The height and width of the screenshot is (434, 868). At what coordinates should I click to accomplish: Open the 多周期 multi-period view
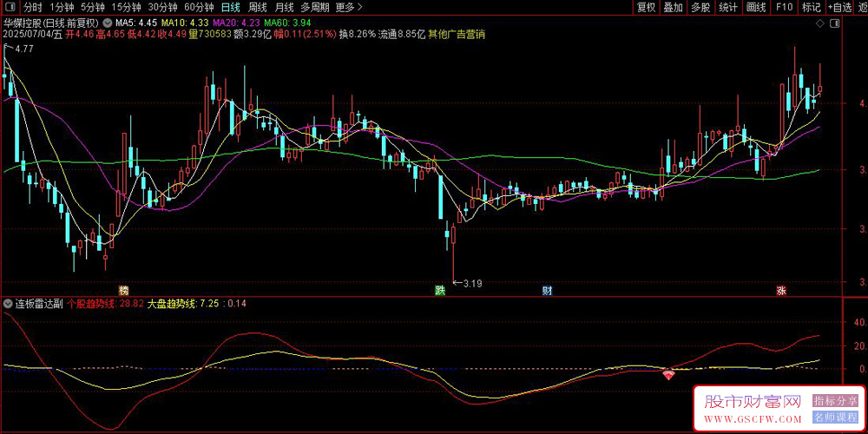[315, 7]
